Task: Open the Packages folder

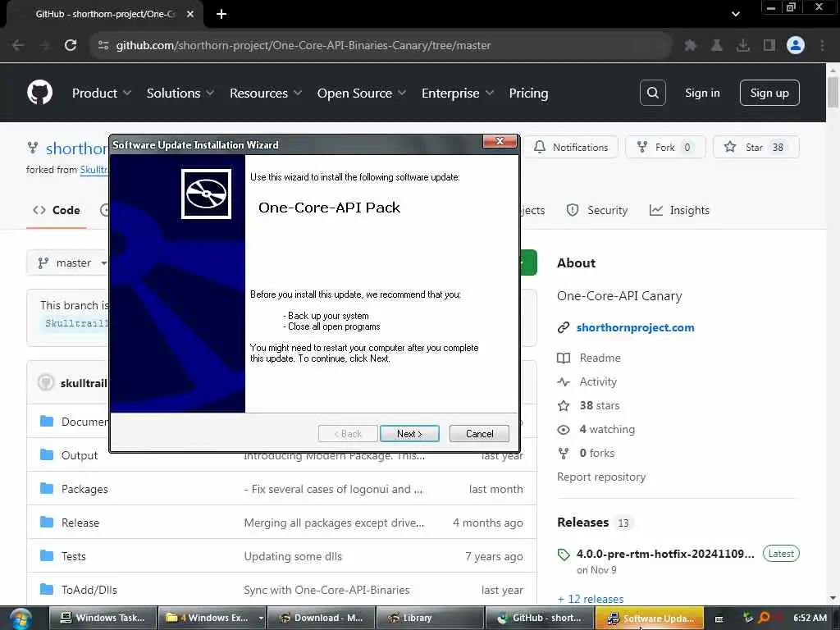Action: (x=84, y=489)
